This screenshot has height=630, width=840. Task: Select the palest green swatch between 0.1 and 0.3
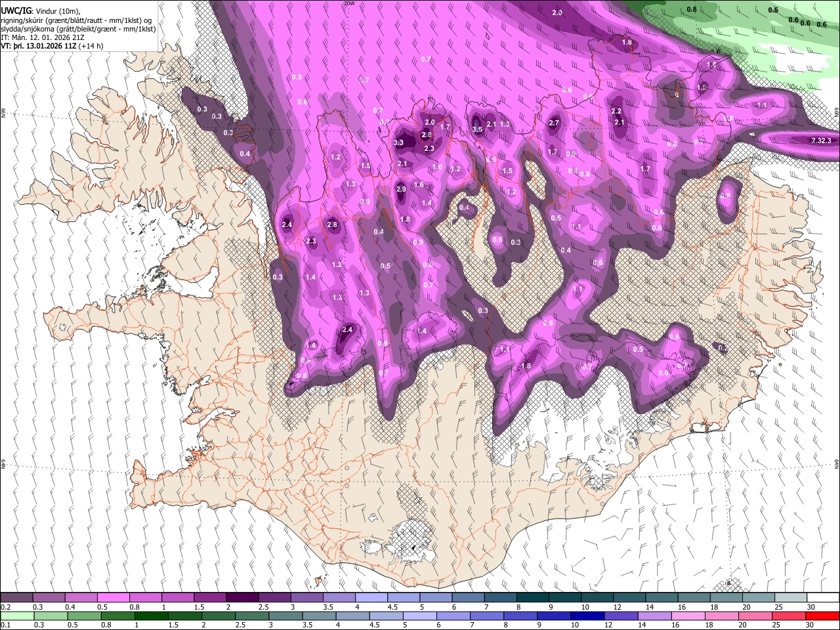pos(17,616)
